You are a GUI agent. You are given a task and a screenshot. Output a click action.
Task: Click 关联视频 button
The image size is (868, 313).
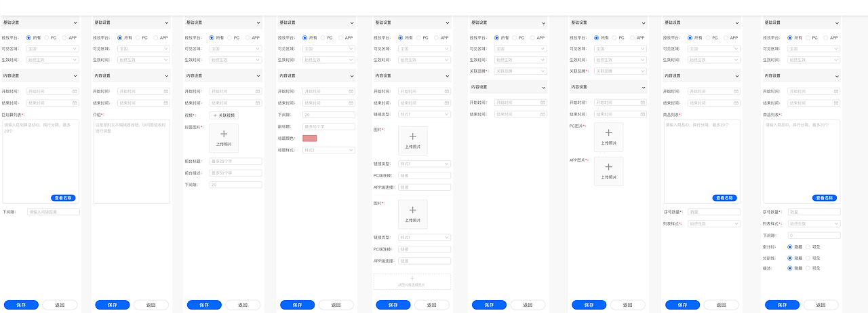pos(224,115)
